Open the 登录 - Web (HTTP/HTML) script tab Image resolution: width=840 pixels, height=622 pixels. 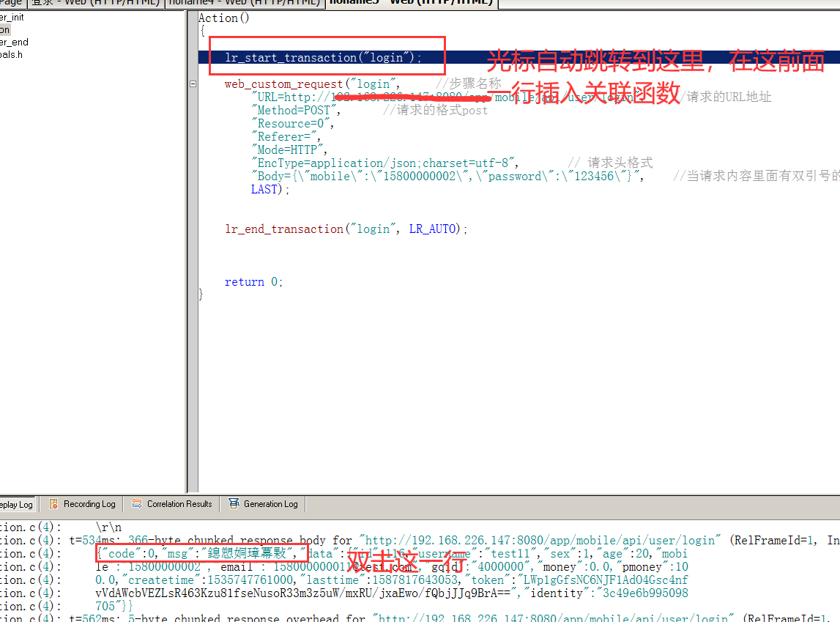pos(95,3)
